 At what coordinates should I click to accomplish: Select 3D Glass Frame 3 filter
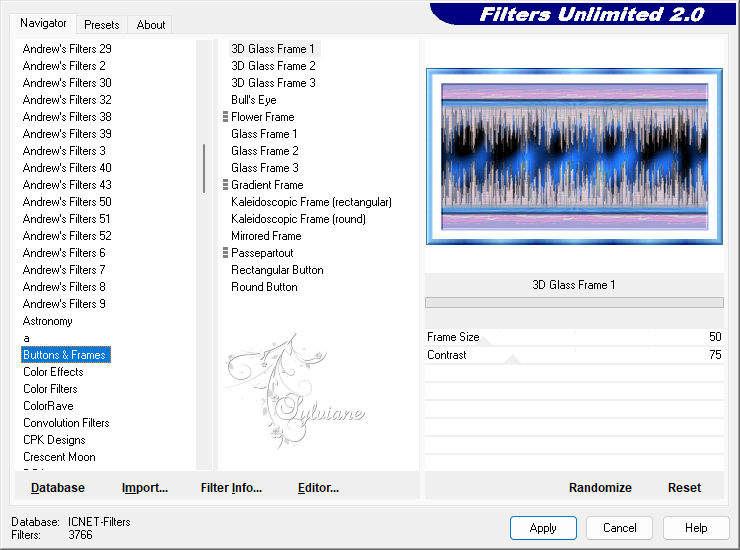[273, 83]
